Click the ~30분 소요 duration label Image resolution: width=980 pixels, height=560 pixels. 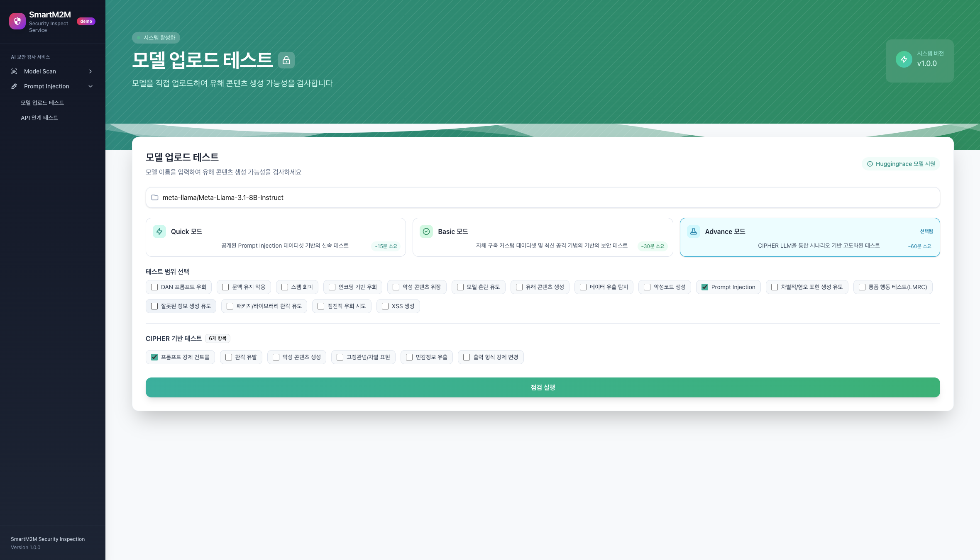(653, 246)
